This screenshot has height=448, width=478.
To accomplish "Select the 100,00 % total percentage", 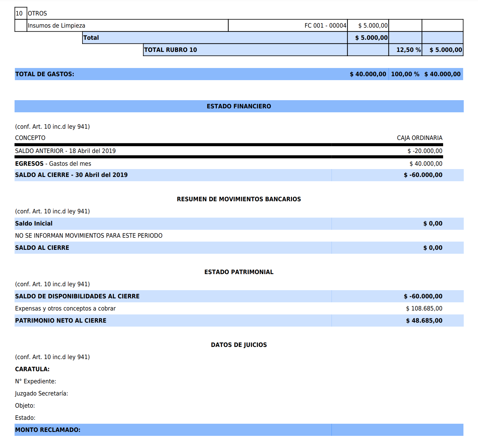I will point(405,74).
